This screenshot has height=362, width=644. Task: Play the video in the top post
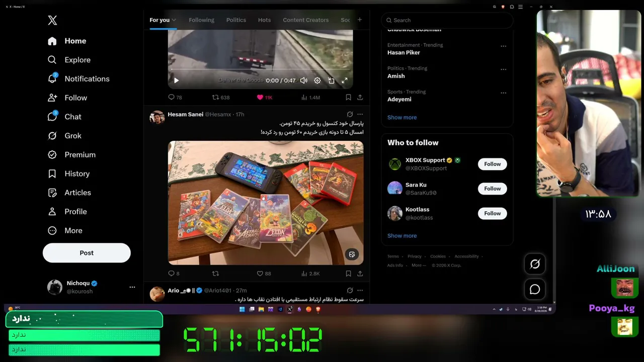176,80
